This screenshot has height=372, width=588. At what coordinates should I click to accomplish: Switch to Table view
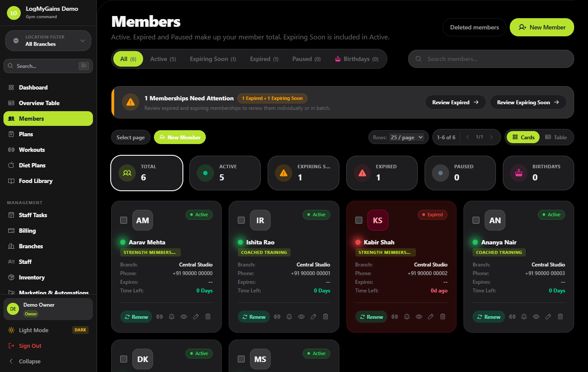click(x=556, y=137)
